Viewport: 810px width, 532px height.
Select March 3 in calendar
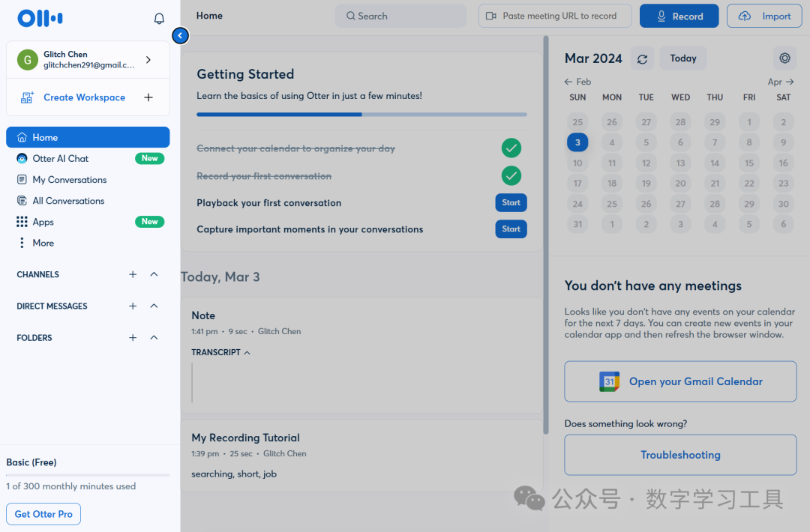pyautogui.click(x=577, y=142)
